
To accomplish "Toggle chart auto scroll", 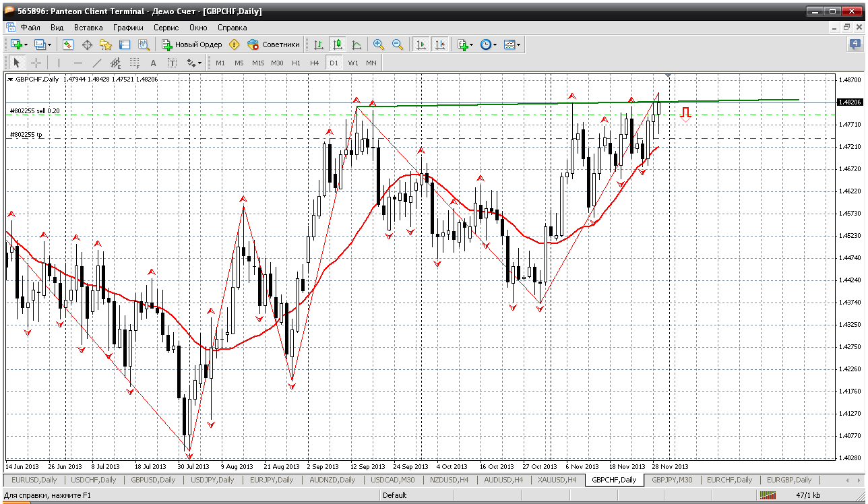I will click(421, 44).
